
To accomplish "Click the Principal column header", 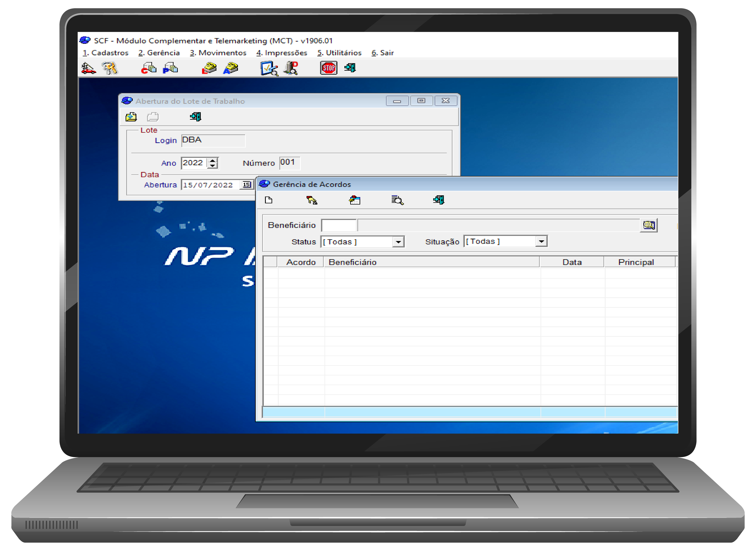I will (639, 262).
